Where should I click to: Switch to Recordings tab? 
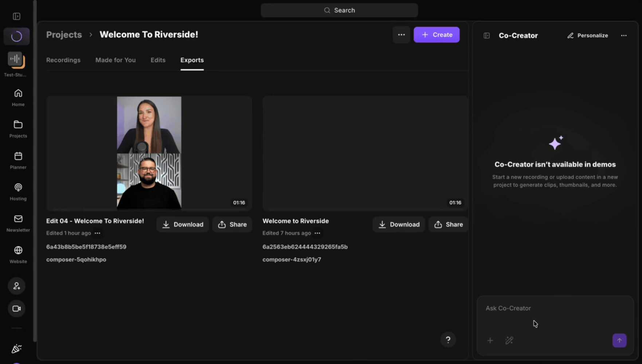pos(63,60)
